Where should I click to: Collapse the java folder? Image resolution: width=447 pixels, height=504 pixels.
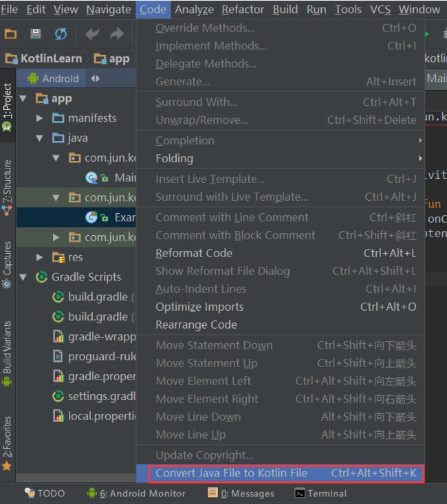(40, 138)
